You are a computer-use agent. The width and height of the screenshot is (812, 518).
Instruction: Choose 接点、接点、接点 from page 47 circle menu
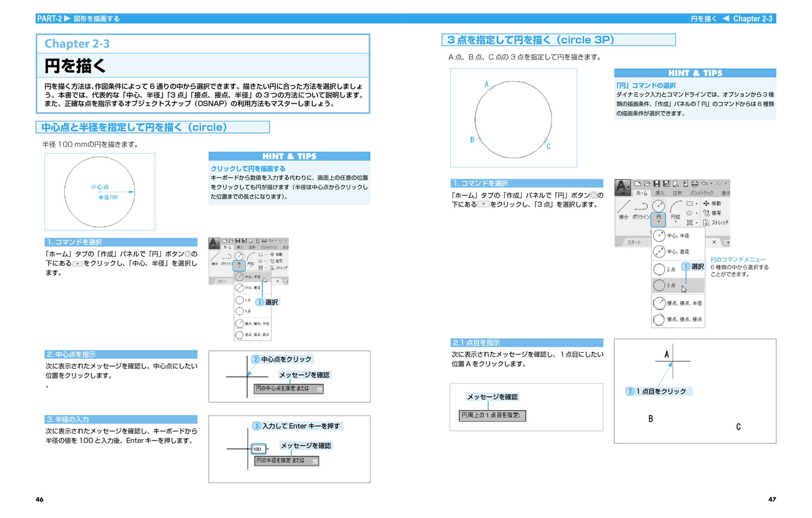pos(678,319)
